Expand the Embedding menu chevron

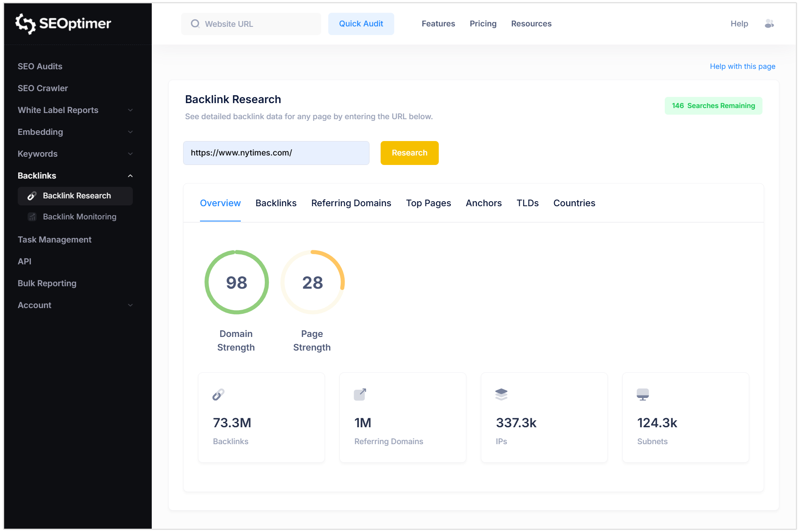pyautogui.click(x=130, y=132)
